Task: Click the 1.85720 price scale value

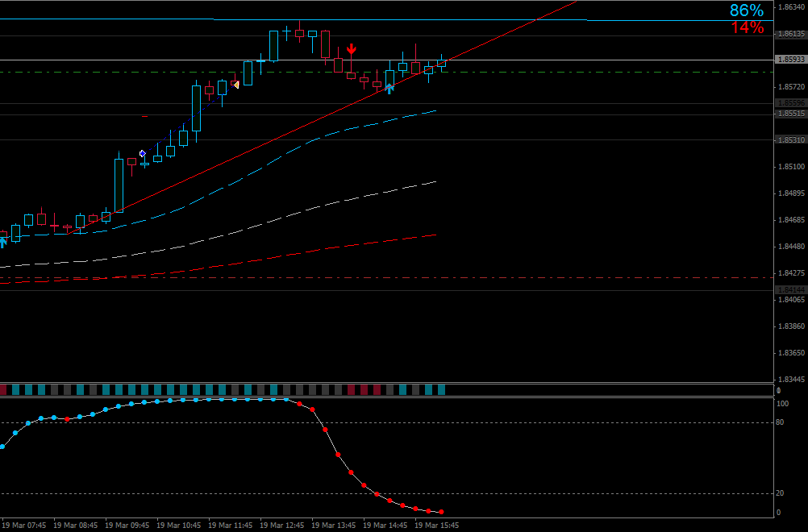Action: 792,87
